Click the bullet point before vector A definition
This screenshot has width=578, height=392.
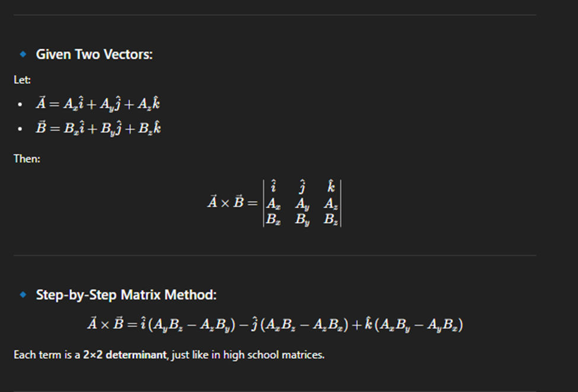point(21,105)
